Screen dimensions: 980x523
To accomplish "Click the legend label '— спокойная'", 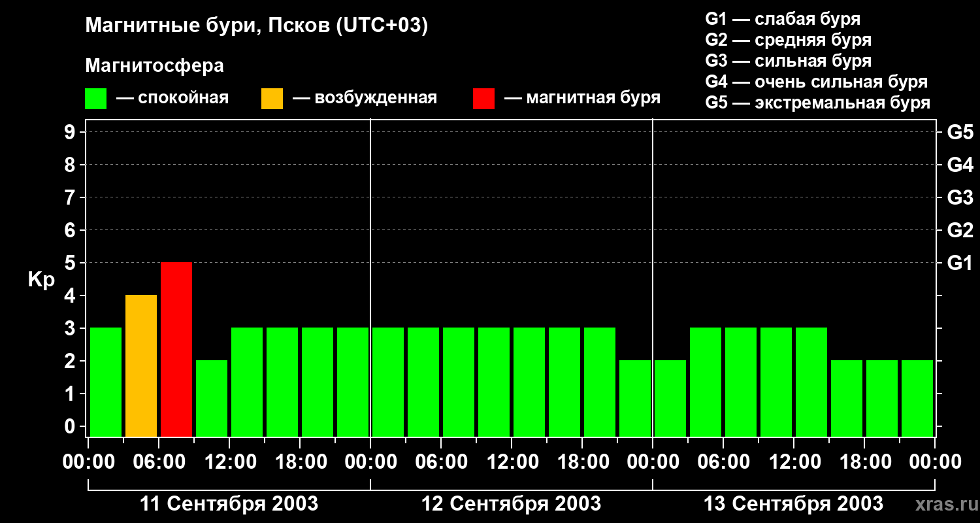I will pyautogui.click(x=172, y=99).
